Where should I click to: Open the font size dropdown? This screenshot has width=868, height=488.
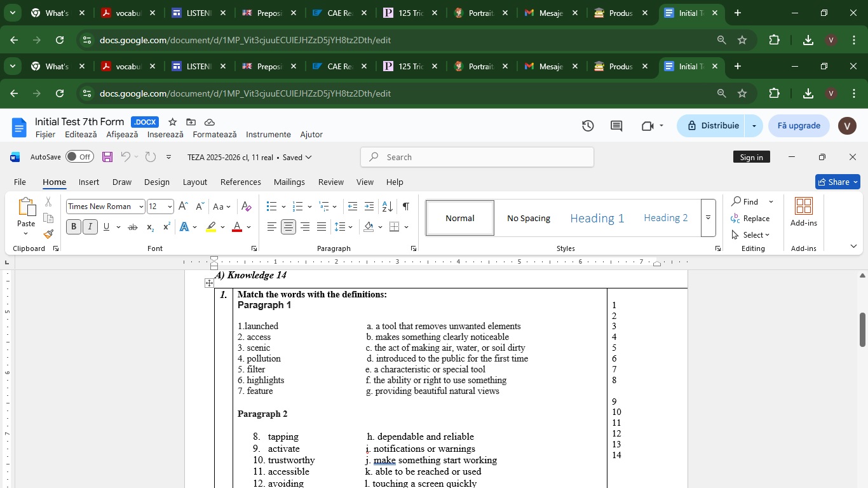point(169,207)
